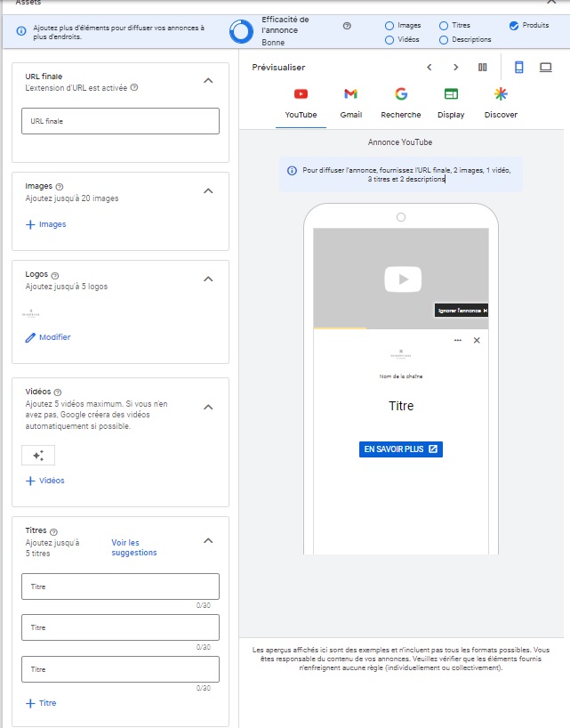Open the Titres help question icon
Screen dimensions: 570x728
pyautogui.click(x=53, y=532)
